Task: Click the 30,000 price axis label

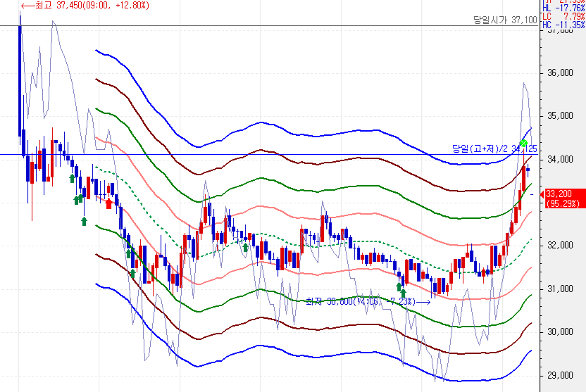Action: coord(560,332)
